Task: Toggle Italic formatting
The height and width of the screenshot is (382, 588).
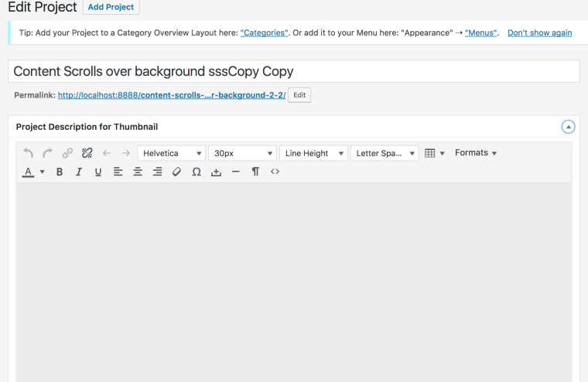Action: click(x=79, y=172)
